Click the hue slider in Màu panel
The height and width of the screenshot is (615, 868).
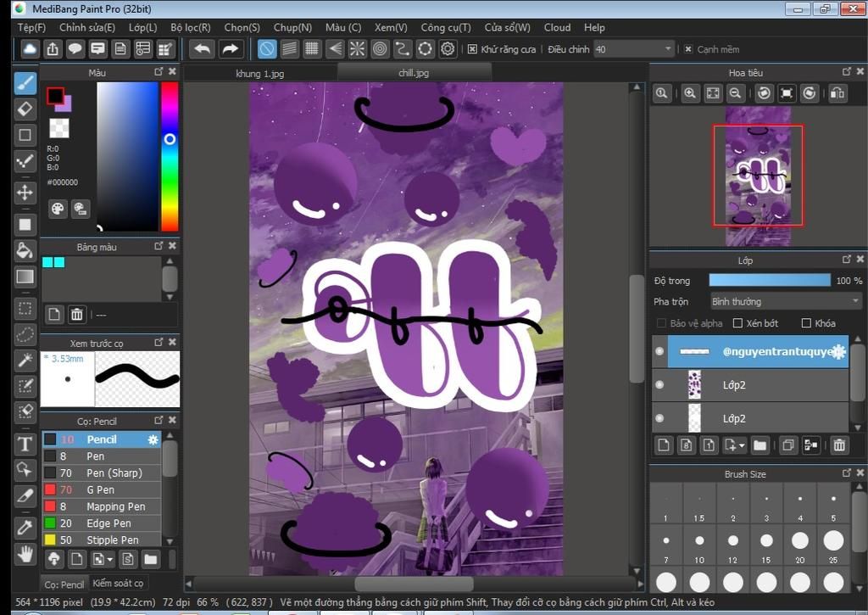(170, 156)
